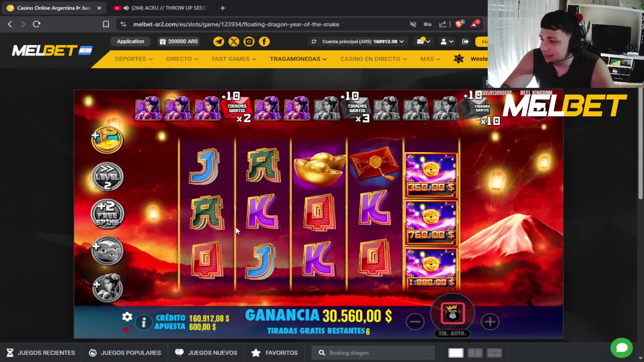Go to JUEGOS POPULARES
Image resolution: width=644 pixels, height=362 pixels.
(x=125, y=353)
